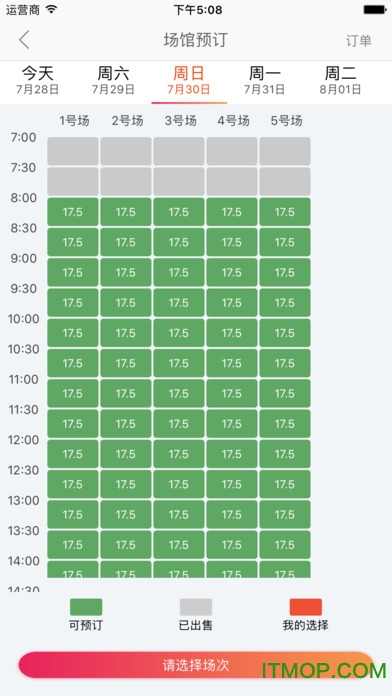Screen dimensions: 392x696
Task: Switch to 今天 7月28日 tab
Action: [x=38, y=80]
